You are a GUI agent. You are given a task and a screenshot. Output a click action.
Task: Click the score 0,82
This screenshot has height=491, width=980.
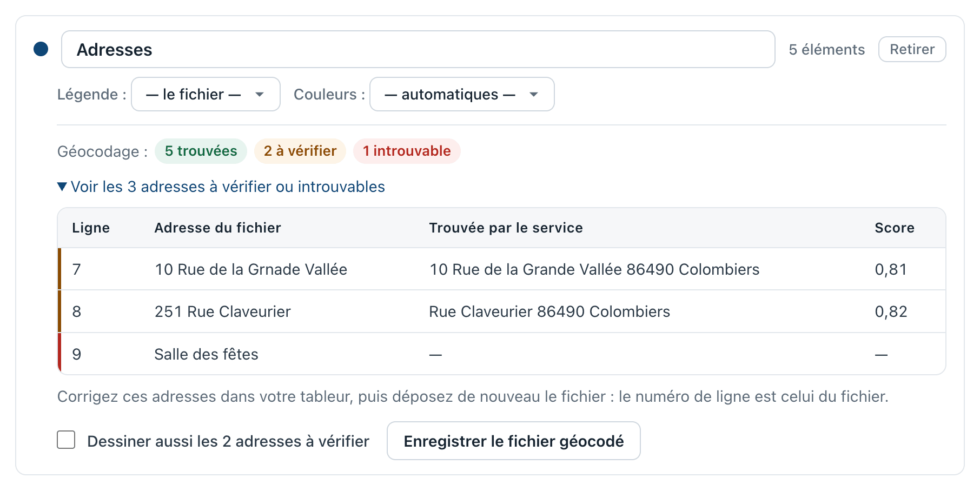click(891, 311)
